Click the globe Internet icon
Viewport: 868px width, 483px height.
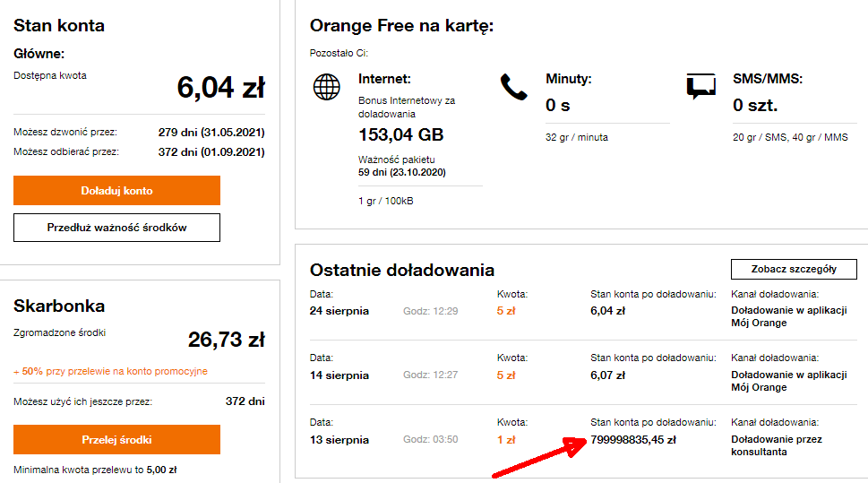(327, 88)
